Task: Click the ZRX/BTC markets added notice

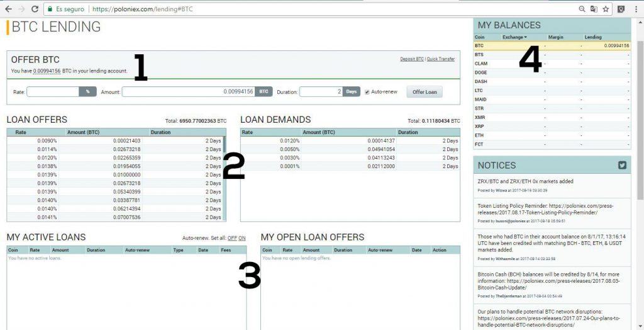Action: click(x=525, y=181)
